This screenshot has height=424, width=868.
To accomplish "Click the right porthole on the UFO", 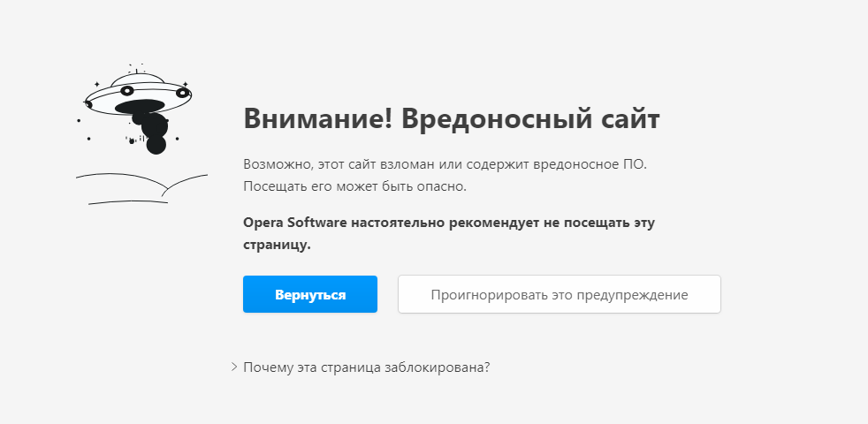I will [x=182, y=92].
